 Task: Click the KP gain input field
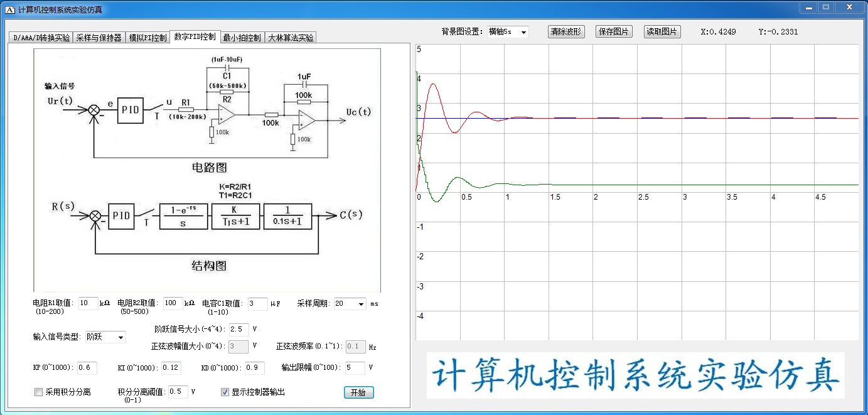[87, 367]
